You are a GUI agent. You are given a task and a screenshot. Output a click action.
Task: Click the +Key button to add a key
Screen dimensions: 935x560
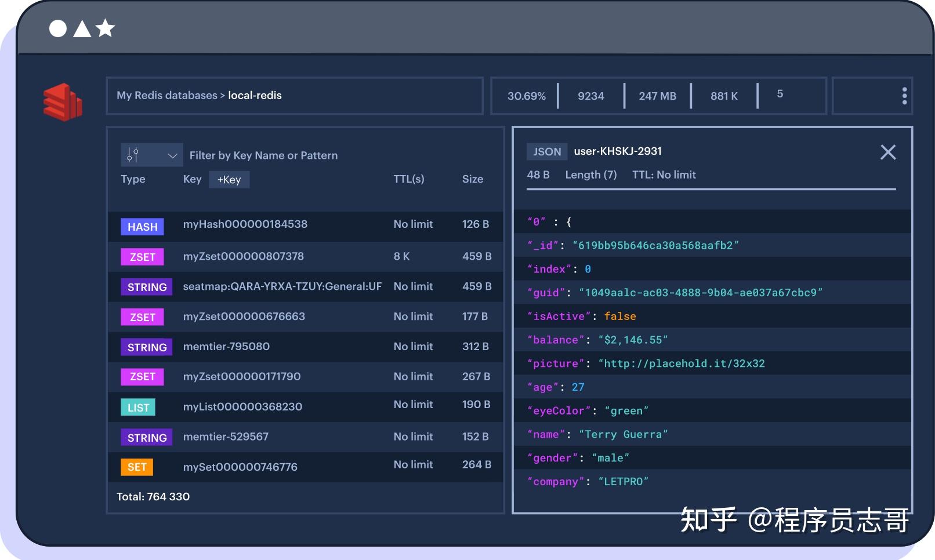229,179
